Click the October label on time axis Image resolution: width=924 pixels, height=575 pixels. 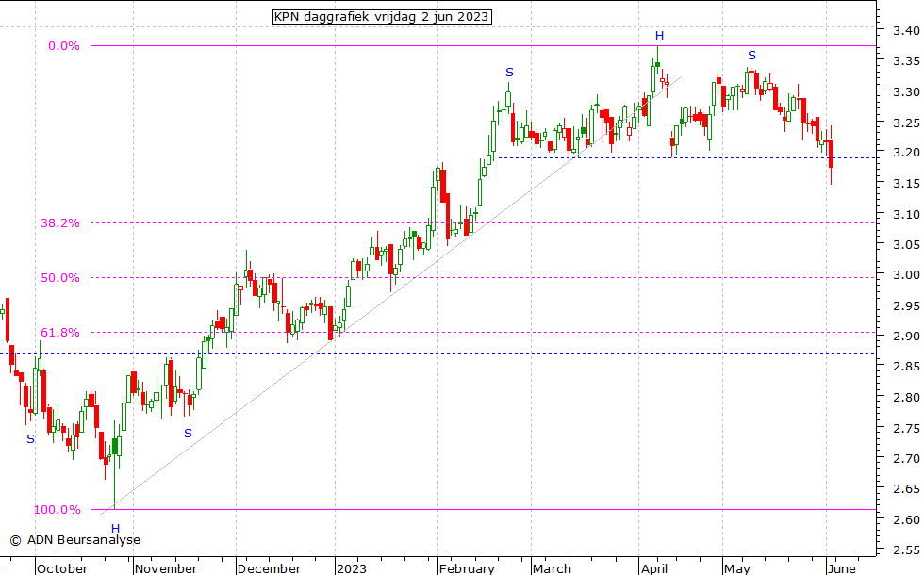[62, 568]
